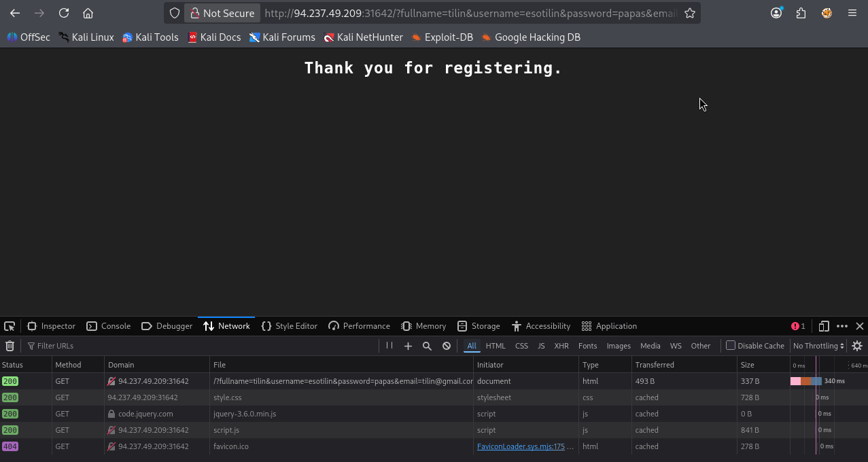868x462 pixels.
Task: Open the No Throttling dropdown
Action: [x=818, y=346]
